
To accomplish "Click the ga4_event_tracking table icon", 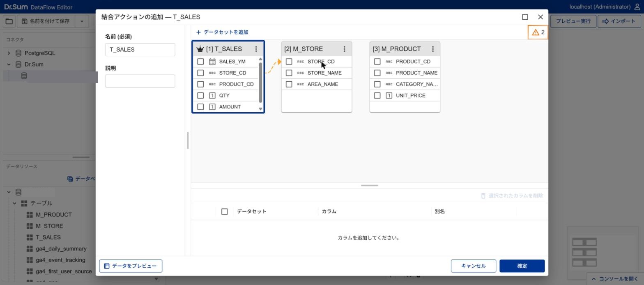I will click(x=30, y=260).
